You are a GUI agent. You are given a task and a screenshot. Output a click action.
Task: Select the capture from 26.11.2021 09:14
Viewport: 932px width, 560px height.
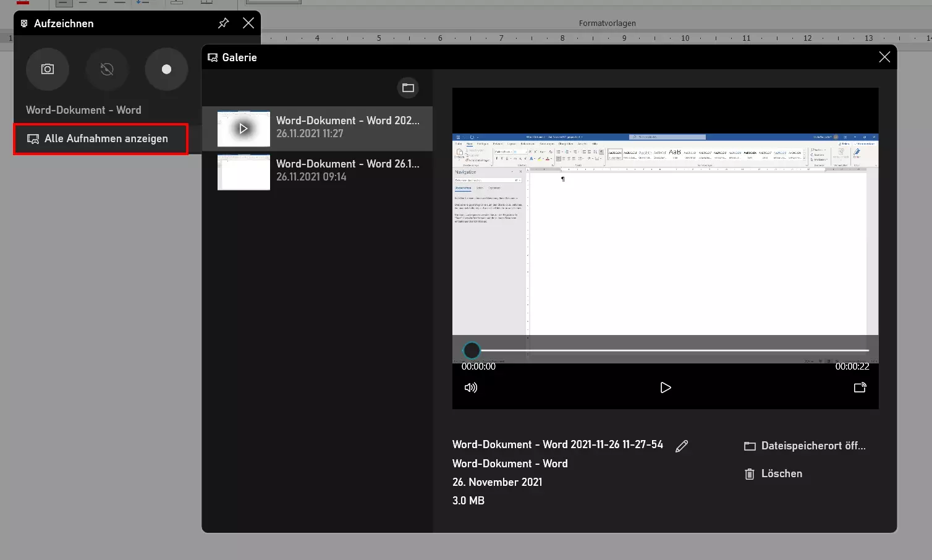[x=318, y=172]
